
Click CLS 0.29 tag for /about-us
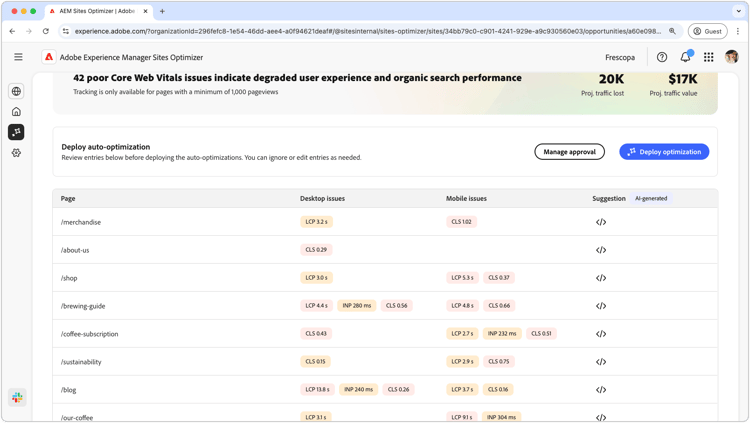[x=316, y=250]
